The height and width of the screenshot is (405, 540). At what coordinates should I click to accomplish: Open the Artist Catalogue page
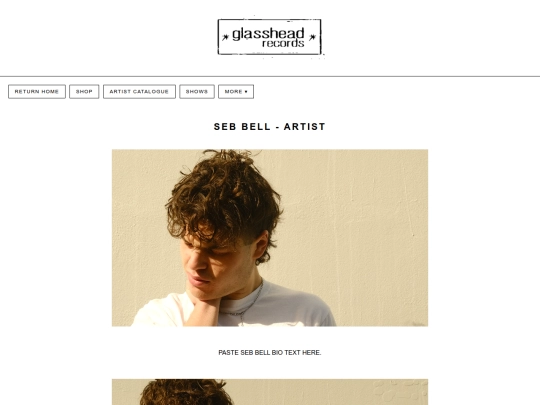139,92
